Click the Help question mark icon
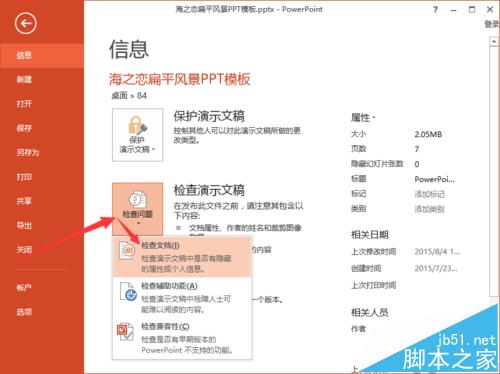This screenshot has width=500, height=374. pos(435,10)
